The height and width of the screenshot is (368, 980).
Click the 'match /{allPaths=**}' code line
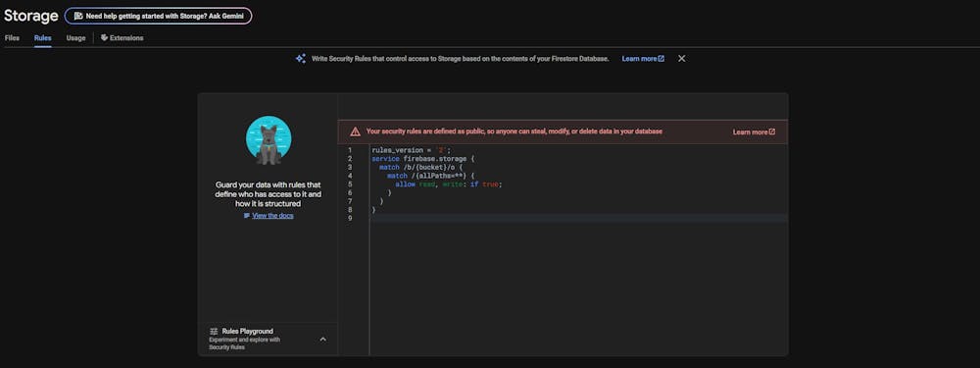[x=431, y=176]
